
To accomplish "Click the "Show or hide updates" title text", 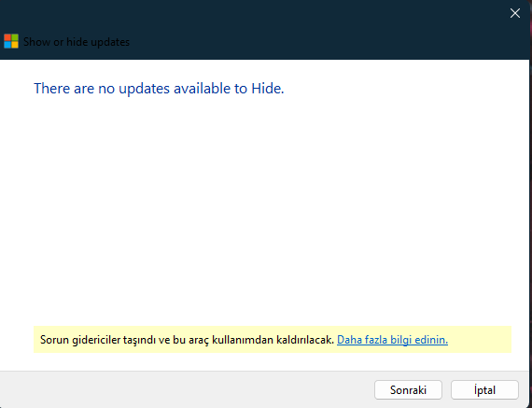I will tap(77, 42).
